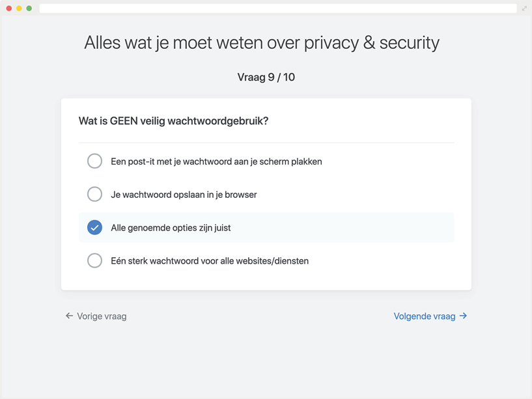Click the question heading 'Wat is GEEN veilig wachtwoordgebruik?'
The image size is (532, 399).
click(173, 121)
